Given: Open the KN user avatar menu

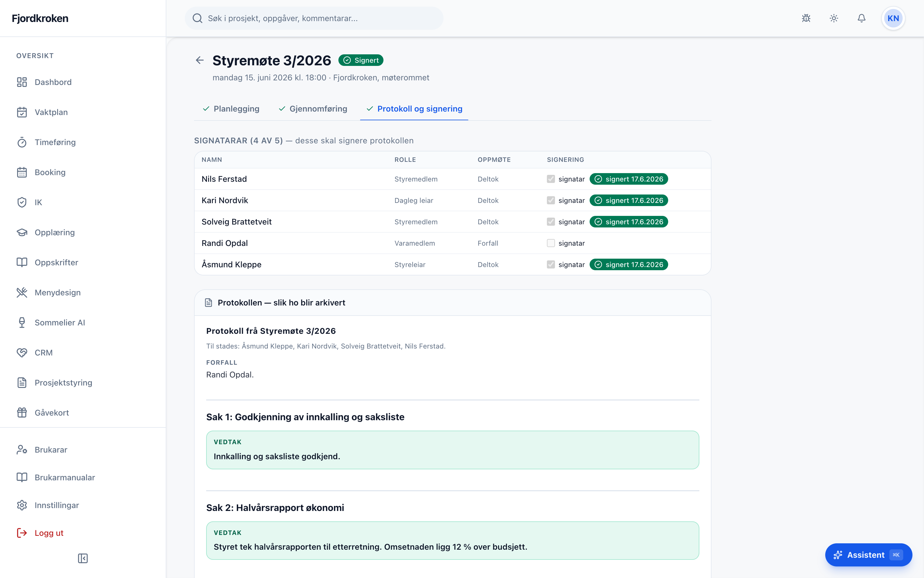Looking at the screenshot, I should (893, 18).
